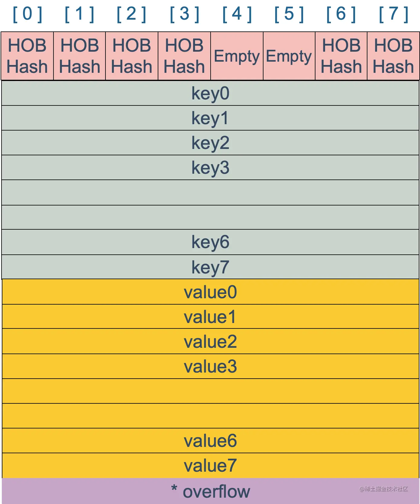The width and height of the screenshot is (420, 504).
Task: Select the HOB Hash cell under [ 2 ]
Action: (x=132, y=56)
